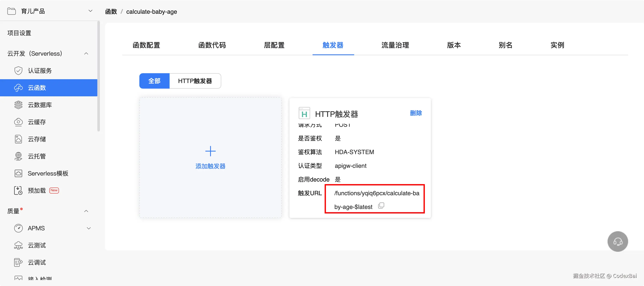
Task: Collapse the 质量 section
Action: [x=86, y=211]
